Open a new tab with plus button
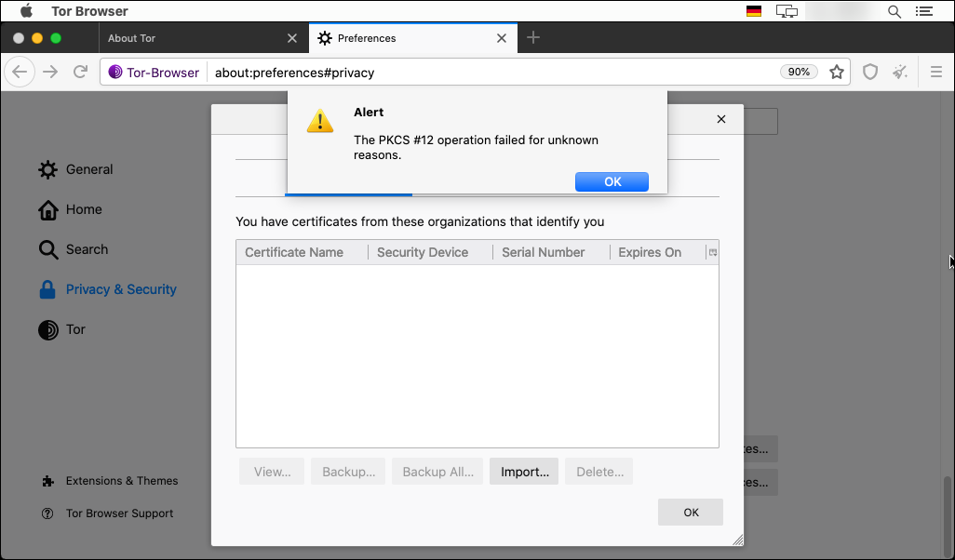This screenshot has height=560, width=955. click(x=532, y=38)
